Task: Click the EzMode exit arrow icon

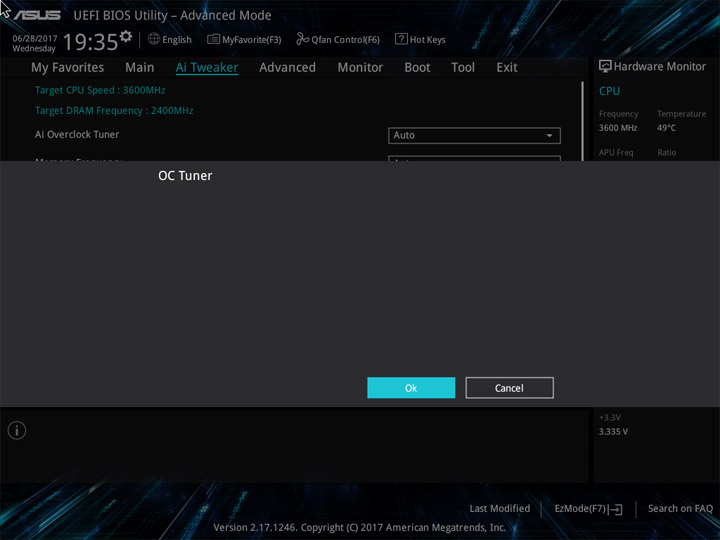Action: [615, 509]
